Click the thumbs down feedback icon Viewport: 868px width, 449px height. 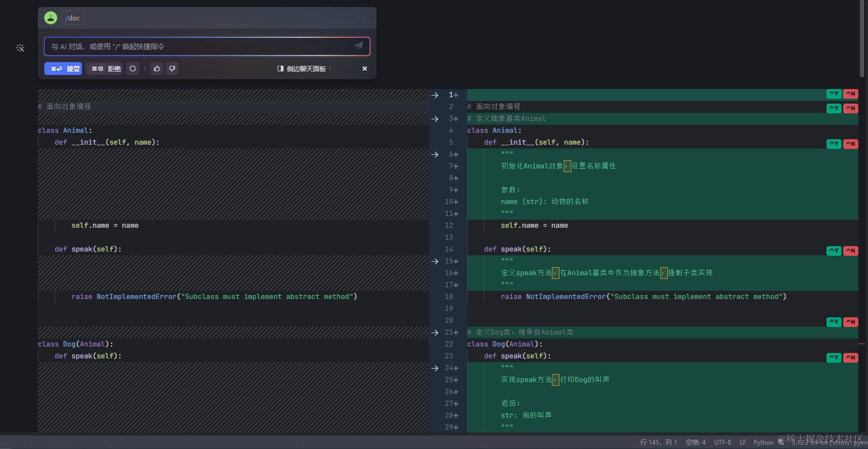click(x=172, y=69)
